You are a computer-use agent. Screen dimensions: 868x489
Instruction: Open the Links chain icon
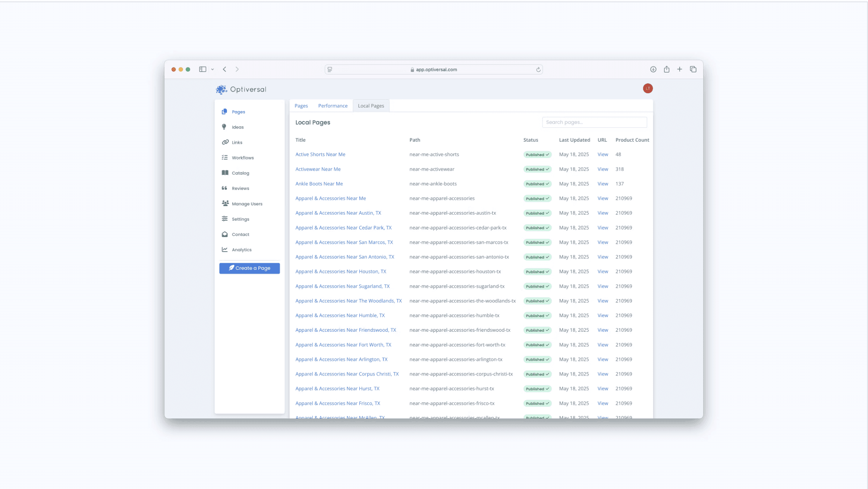click(225, 142)
